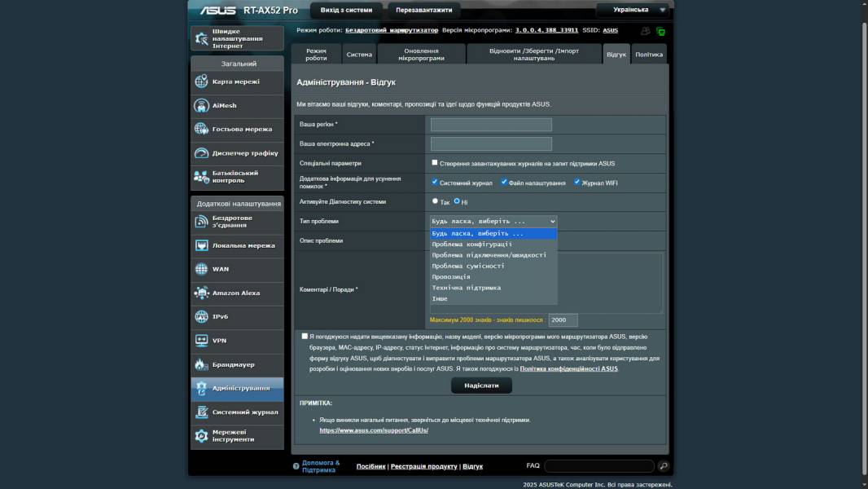Image resolution: width=868 pixels, height=489 pixels.
Task: Select the Так radio button for diagnostics
Action: [x=435, y=201]
